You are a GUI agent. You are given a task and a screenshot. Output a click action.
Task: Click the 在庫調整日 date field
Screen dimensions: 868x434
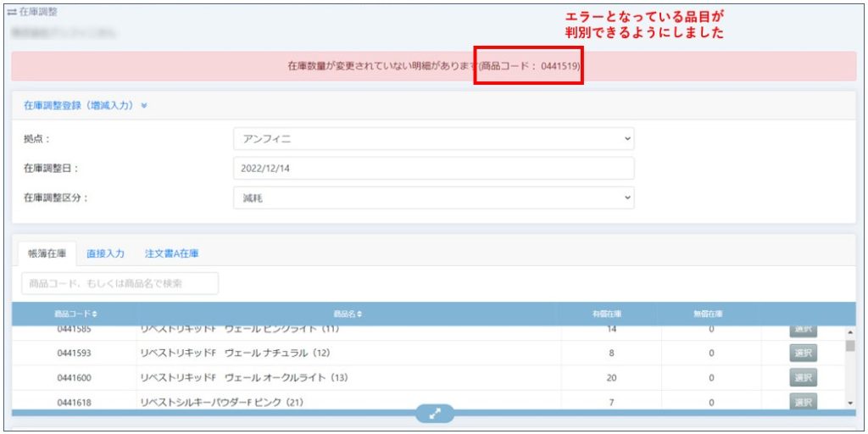coord(433,168)
